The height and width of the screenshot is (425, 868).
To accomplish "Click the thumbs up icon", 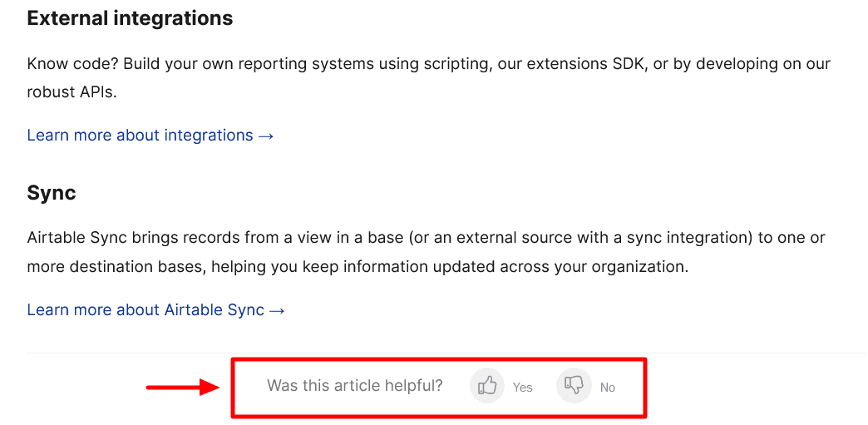I will click(x=487, y=386).
